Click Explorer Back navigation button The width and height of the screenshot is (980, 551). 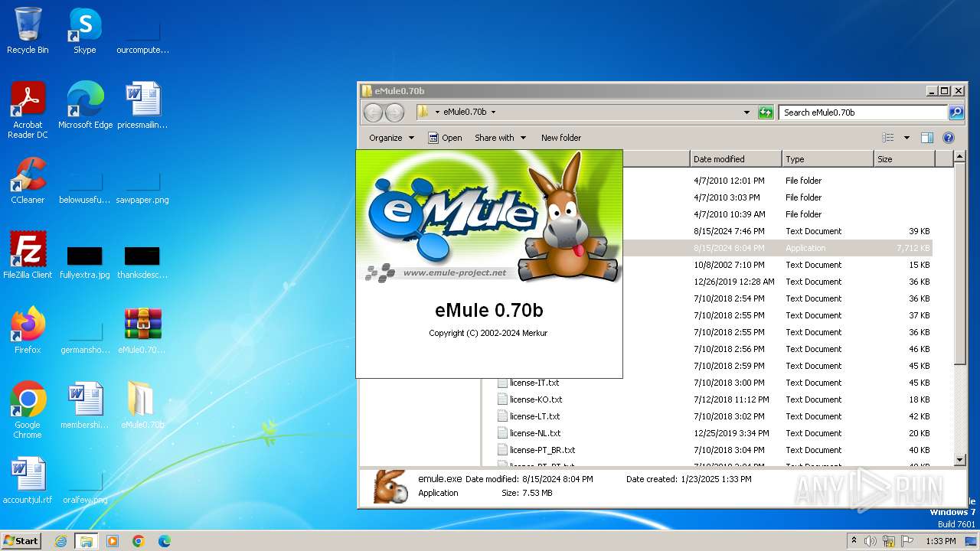[373, 112]
